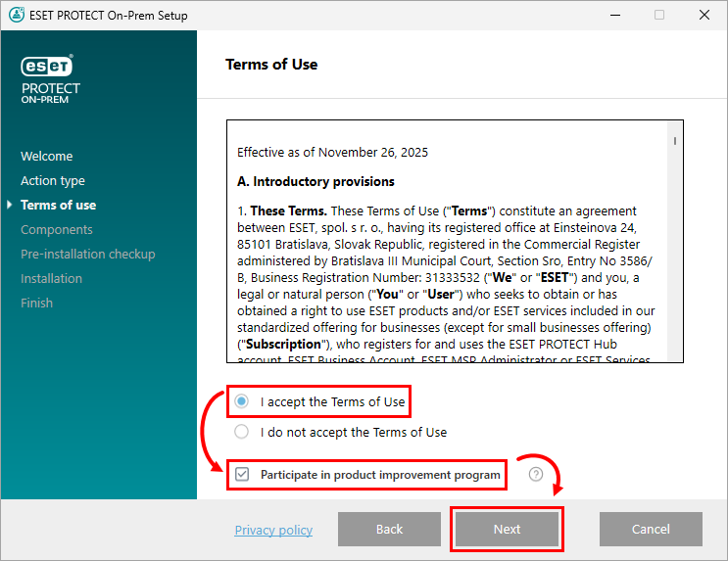Select I accept the Terms of Use
Screen dimensions: 728x561
[x=241, y=401]
